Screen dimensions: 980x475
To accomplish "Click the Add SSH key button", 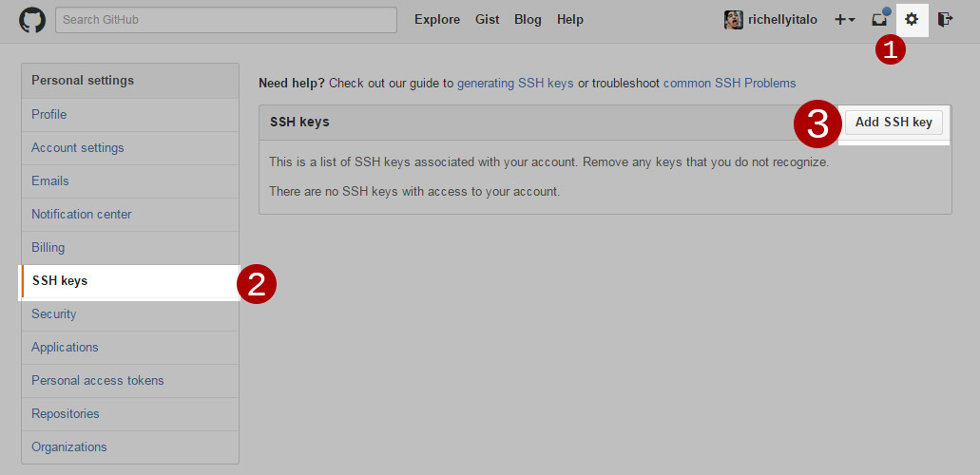I will 894,123.
